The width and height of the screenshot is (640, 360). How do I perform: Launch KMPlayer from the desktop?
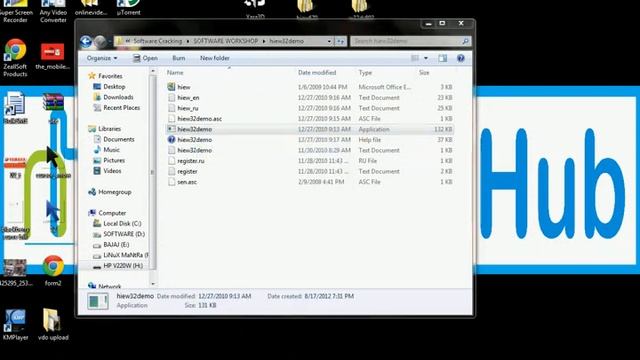pos(16,324)
